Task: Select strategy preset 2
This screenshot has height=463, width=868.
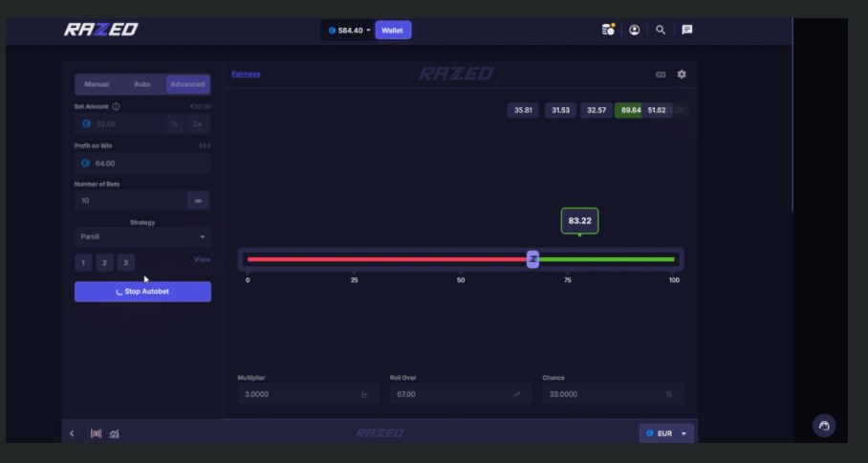Action: click(x=104, y=262)
